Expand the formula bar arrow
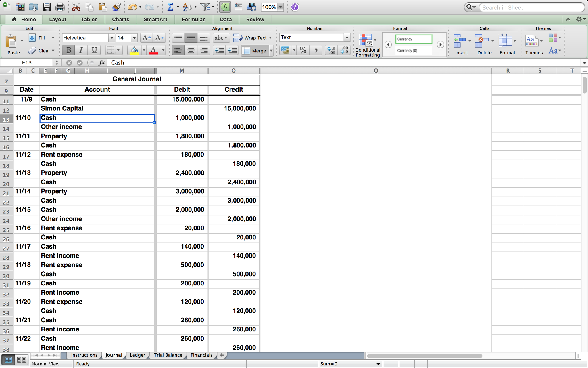The image size is (588, 368). tap(584, 63)
